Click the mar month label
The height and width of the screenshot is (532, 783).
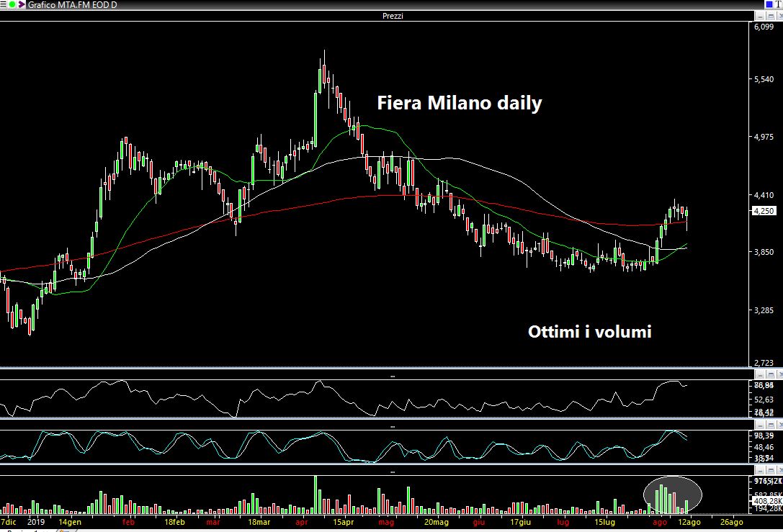tap(213, 522)
